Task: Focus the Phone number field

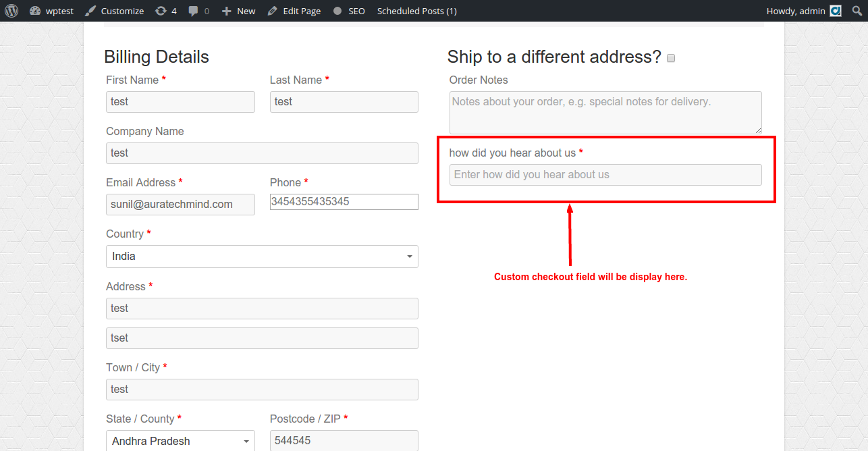Action: tap(344, 202)
